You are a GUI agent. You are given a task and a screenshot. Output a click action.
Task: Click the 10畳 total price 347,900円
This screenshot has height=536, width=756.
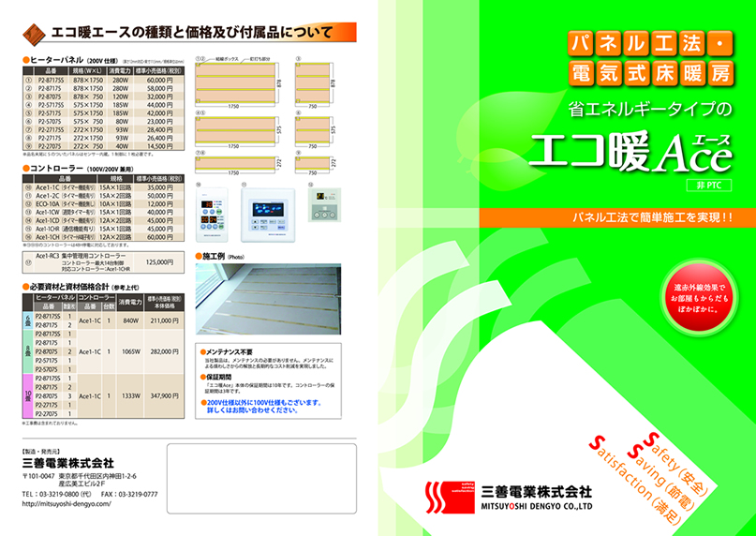pos(165,395)
